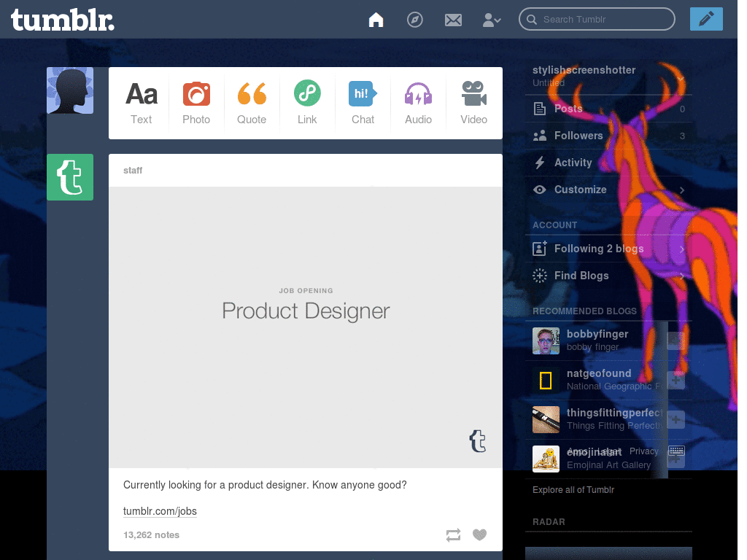
Task: Create a new Quote post
Action: tap(252, 103)
